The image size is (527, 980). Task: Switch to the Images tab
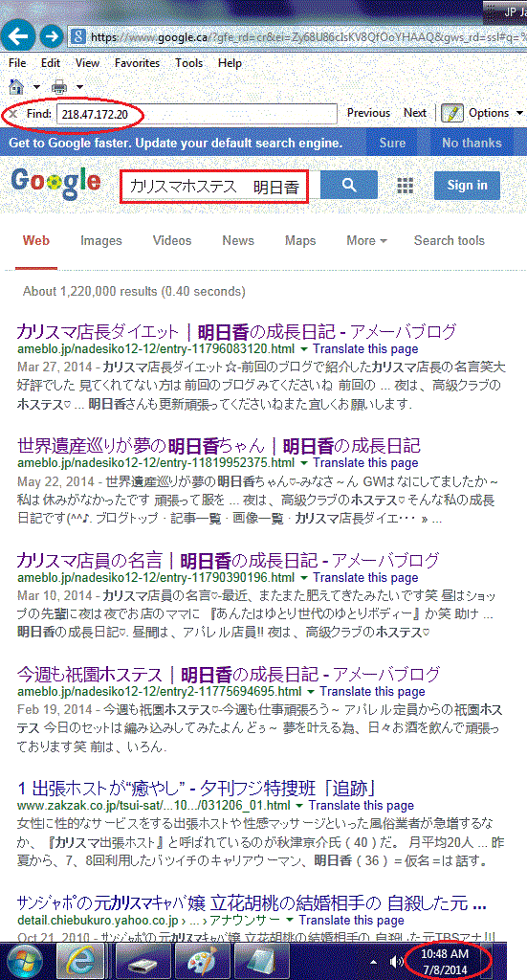(101, 240)
